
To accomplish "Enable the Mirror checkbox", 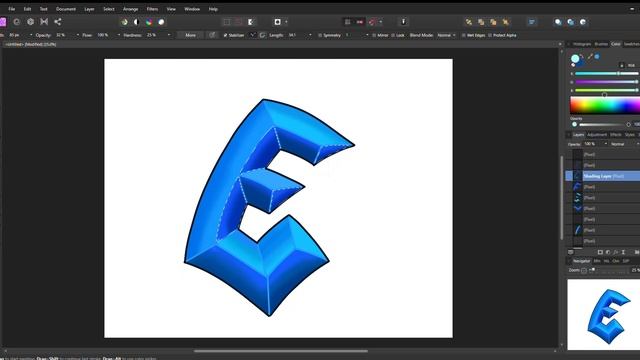I will click(x=374, y=36).
